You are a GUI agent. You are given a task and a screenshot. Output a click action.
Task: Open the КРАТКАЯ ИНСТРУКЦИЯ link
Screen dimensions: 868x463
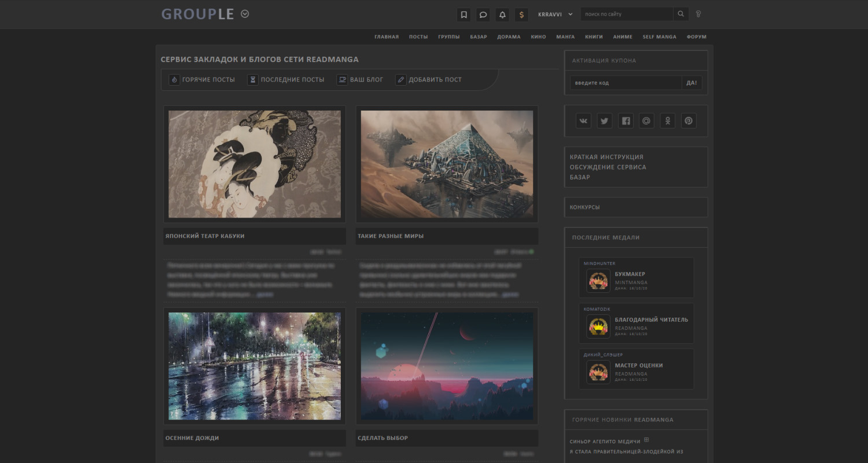(x=606, y=156)
